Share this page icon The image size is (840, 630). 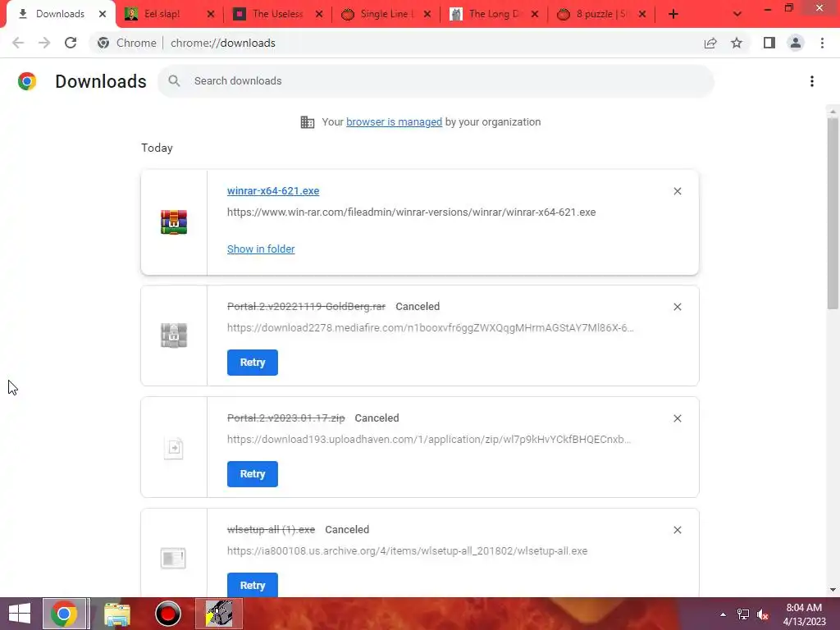(710, 43)
